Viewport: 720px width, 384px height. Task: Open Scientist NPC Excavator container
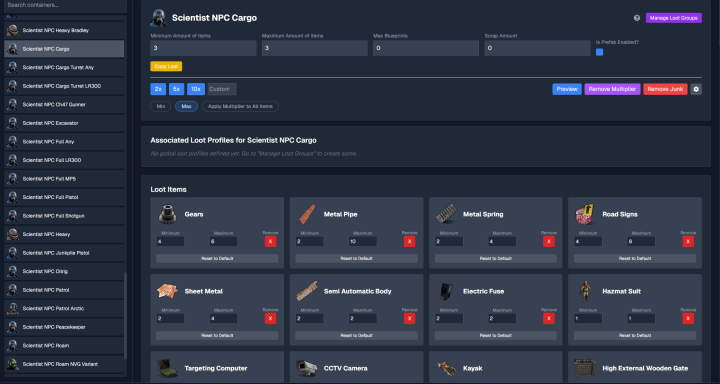(64, 123)
